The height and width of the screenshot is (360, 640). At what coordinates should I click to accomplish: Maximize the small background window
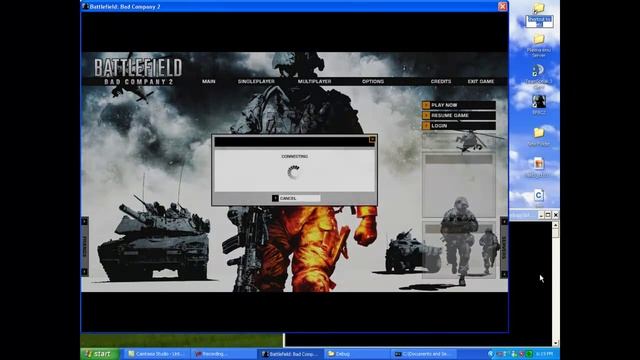coord(548,215)
